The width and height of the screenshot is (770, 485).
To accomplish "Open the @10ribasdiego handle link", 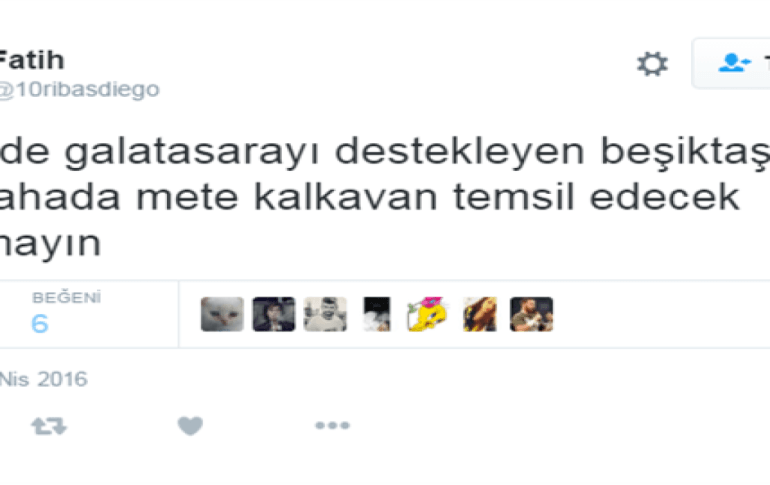I will pyautogui.click(x=80, y=90).
